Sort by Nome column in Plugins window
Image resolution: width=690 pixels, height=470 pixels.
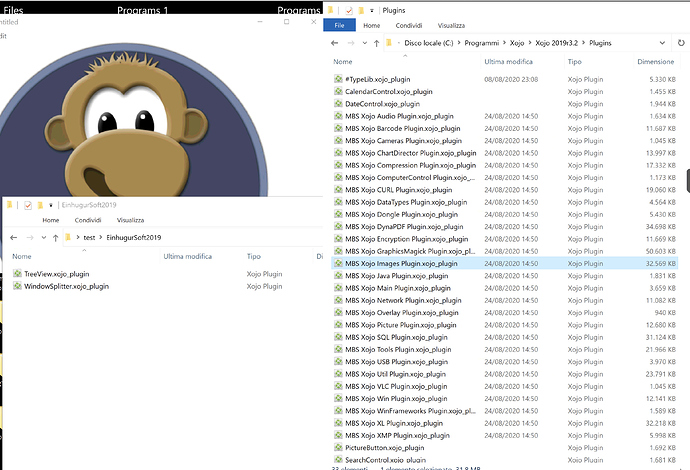click(343, 62)
